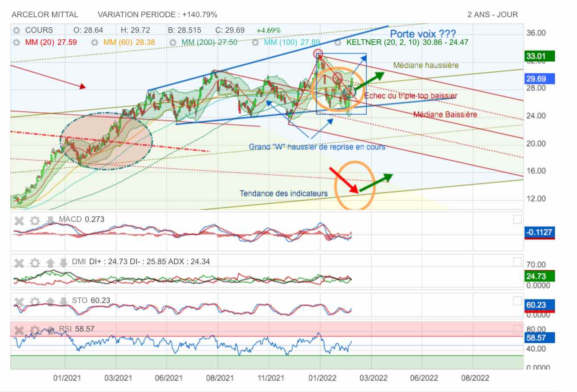577x392 pixels.
Task: Open DMI indicator settings gear
Action: [35, 263]
